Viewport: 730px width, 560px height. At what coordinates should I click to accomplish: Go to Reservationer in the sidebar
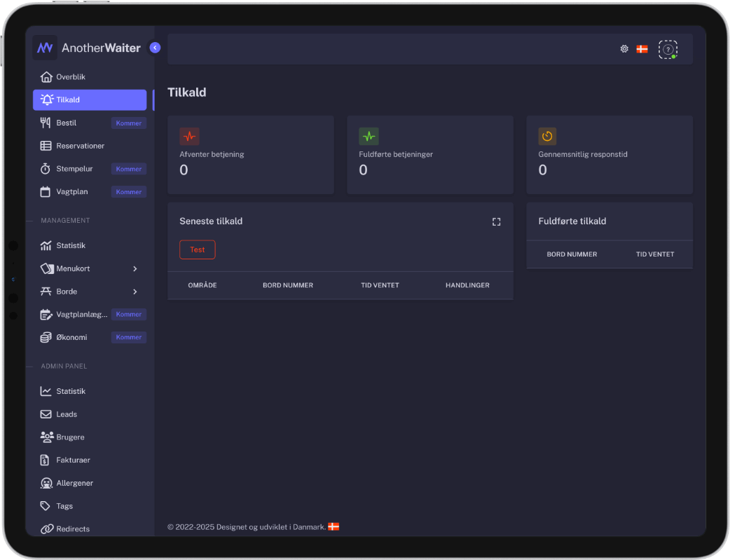pos(80,146)
